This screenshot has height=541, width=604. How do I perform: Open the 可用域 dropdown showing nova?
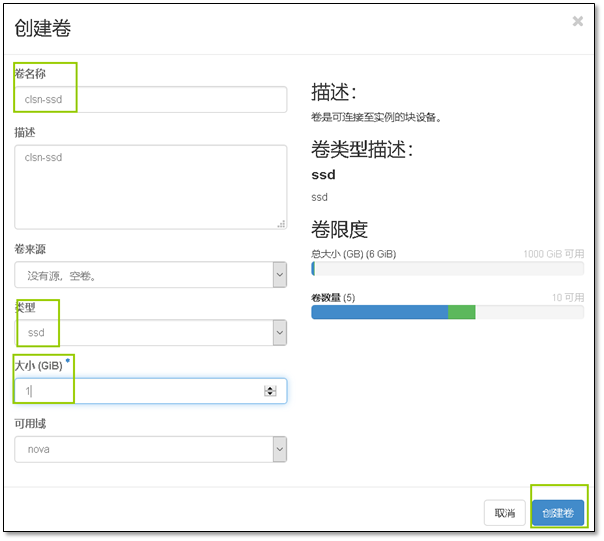[x=151, y=449]
